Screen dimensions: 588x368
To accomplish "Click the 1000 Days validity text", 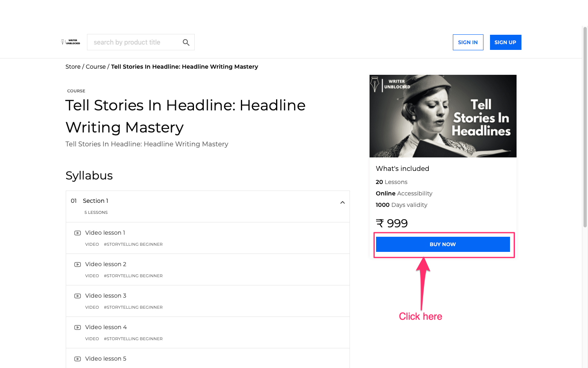I will [401, 205].
